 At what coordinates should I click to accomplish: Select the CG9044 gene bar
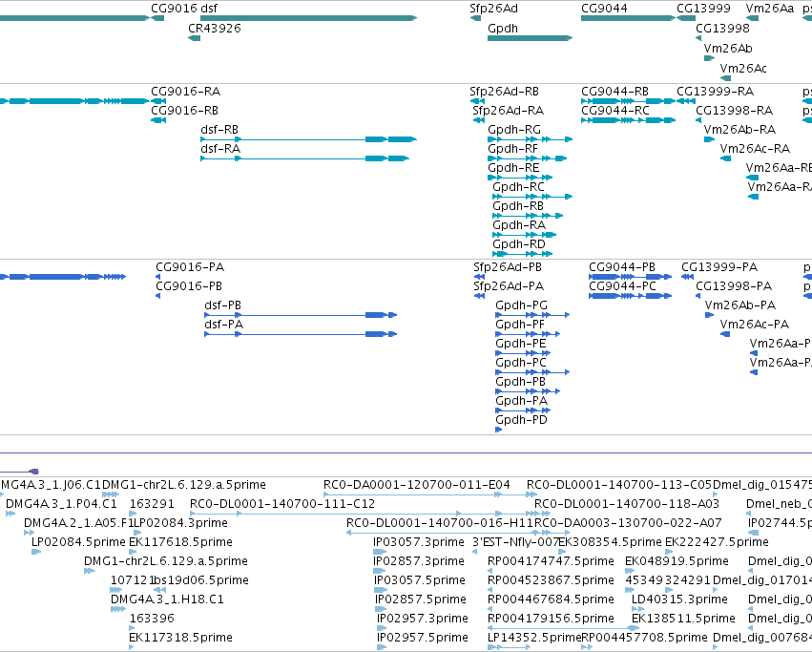628,18
